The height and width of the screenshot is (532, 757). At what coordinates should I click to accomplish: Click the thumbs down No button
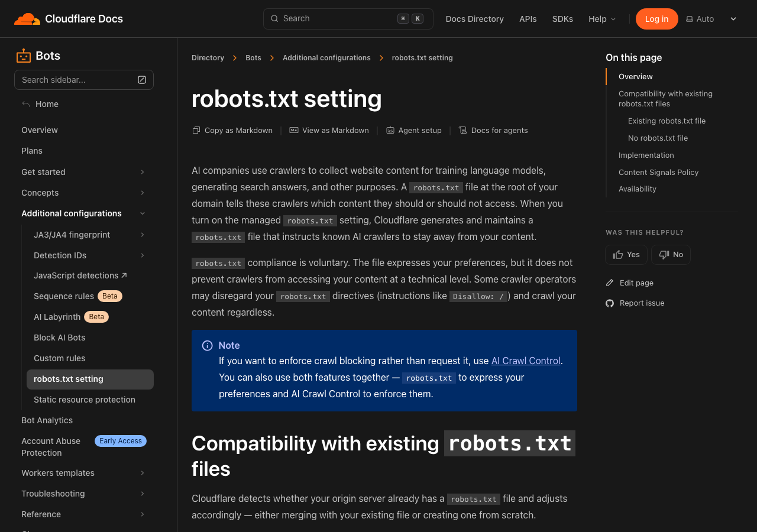coord(671,255)
